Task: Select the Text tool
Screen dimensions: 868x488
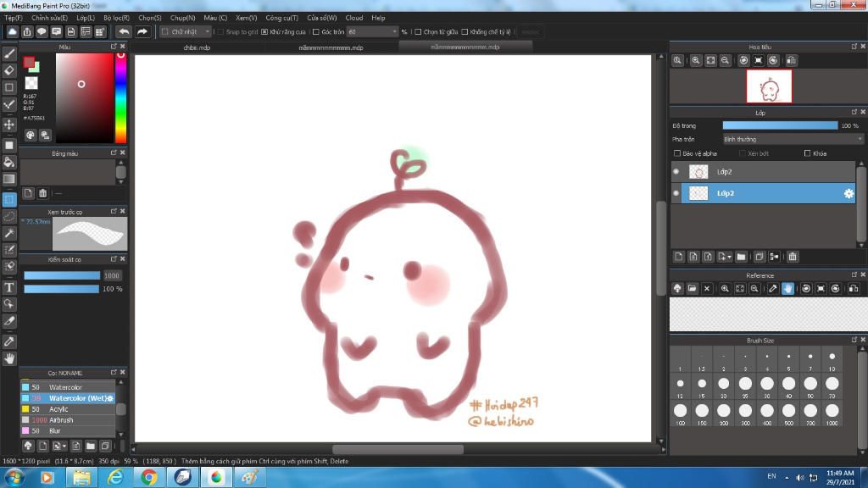Action: tap(9, 287)
